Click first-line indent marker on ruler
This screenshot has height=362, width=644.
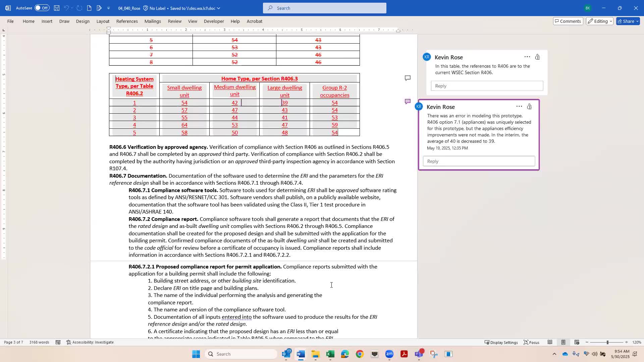click(109, 28)
